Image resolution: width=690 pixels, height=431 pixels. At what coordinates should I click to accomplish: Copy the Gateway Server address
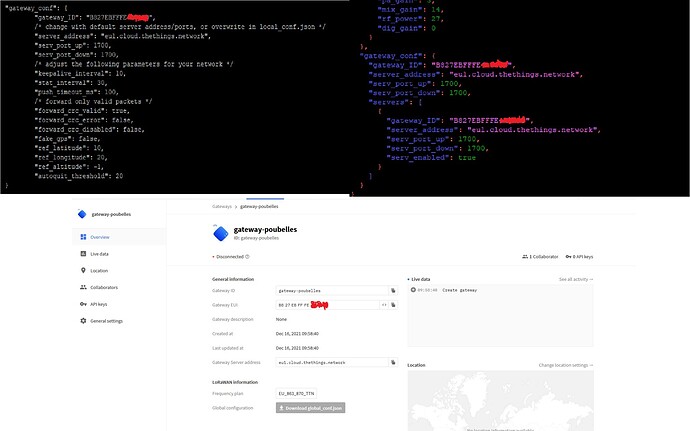point(394,361)
